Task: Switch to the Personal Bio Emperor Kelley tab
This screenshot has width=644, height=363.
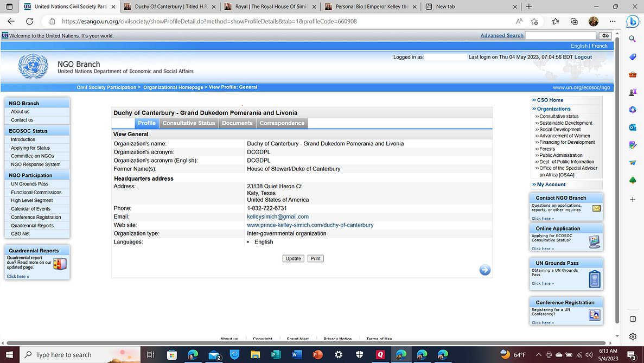Action: (371, 7)
